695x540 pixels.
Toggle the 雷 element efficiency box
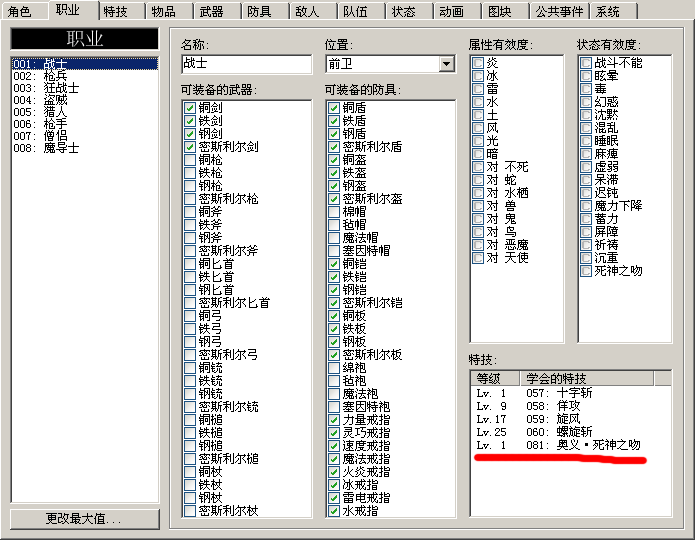[x=478, y=89]
